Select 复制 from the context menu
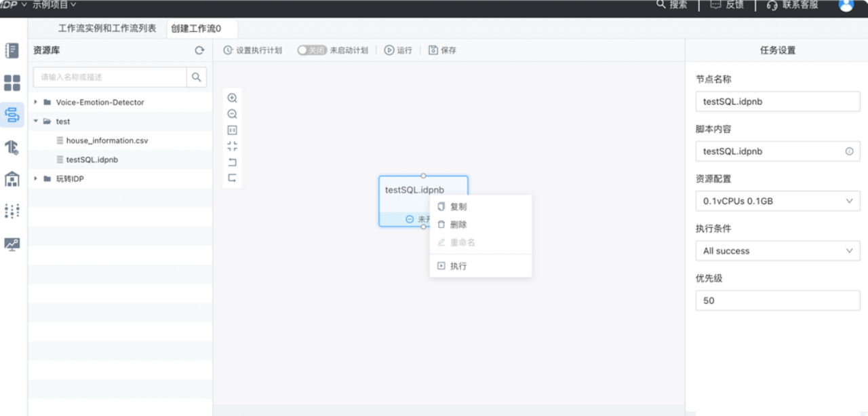This screenshot has width=868, height=416. pos(458,207)
